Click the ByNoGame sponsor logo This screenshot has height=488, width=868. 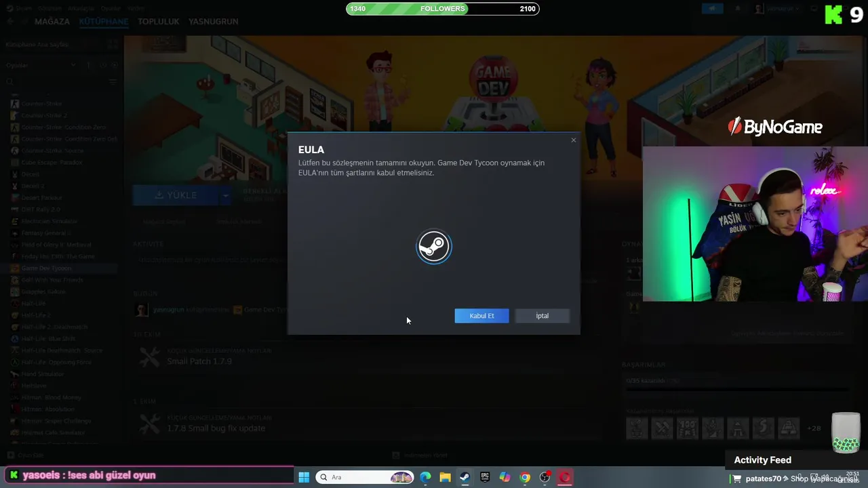click(775, 127)
